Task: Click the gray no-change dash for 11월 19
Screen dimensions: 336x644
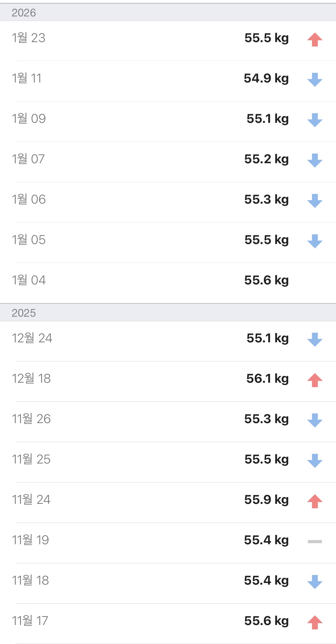Action: (x=315, y=542)
